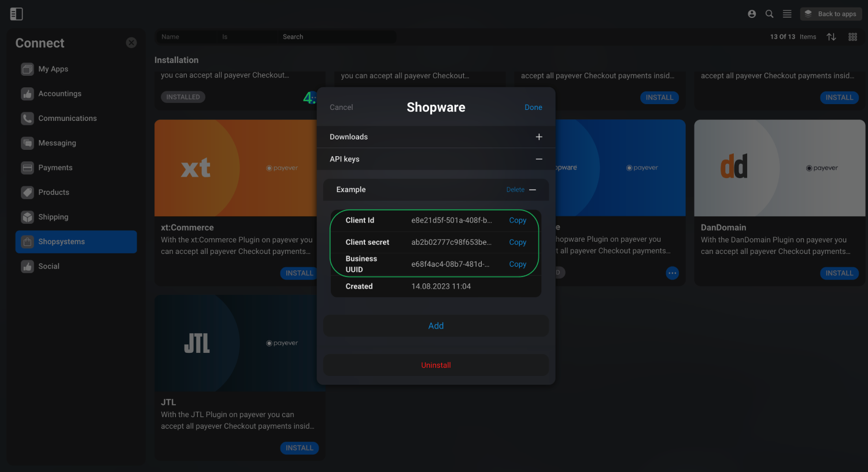Open the three-dots menu on Shopware card
This screenshot has height=472, width=868.
pyautogui.click(x=672, y=273)
